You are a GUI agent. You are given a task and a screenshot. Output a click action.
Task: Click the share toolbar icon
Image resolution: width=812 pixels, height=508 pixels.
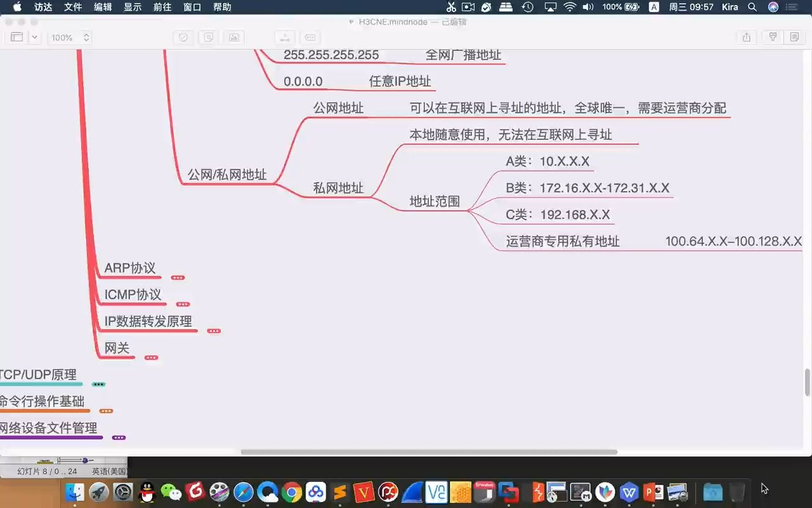click(747, 37)
